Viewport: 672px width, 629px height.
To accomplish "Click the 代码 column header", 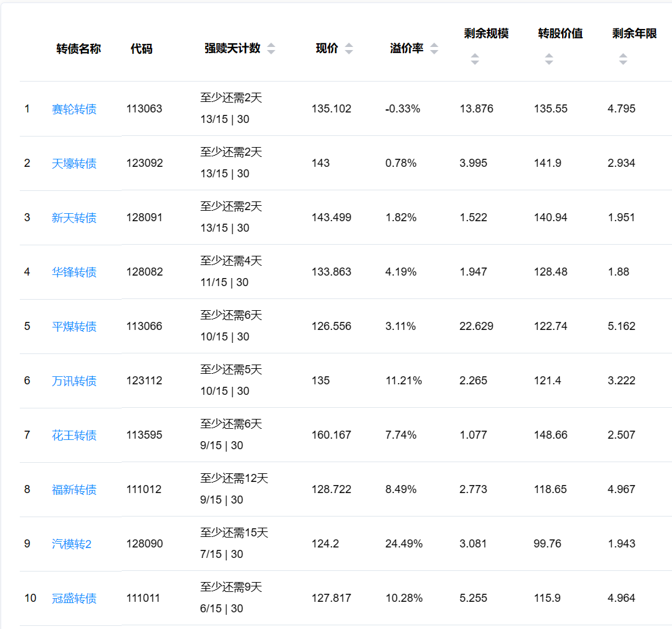I will tap(141, 49).
